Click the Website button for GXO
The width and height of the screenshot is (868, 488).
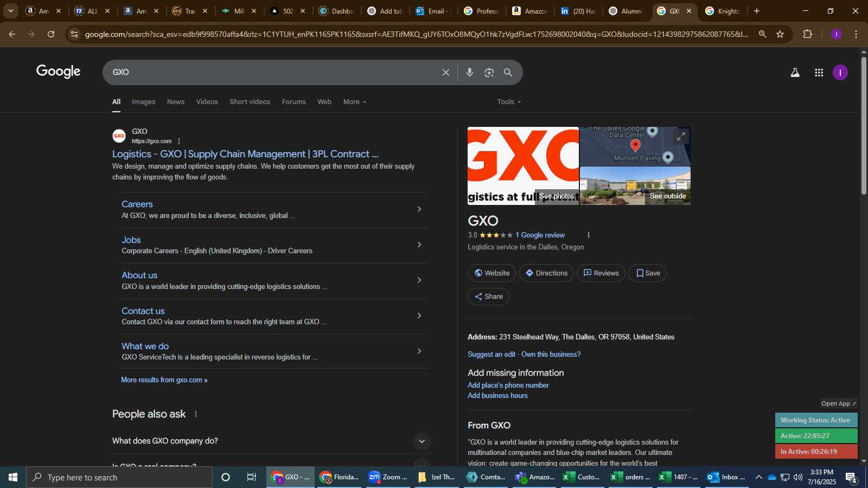pyautogui.click(x=492, y=273)
